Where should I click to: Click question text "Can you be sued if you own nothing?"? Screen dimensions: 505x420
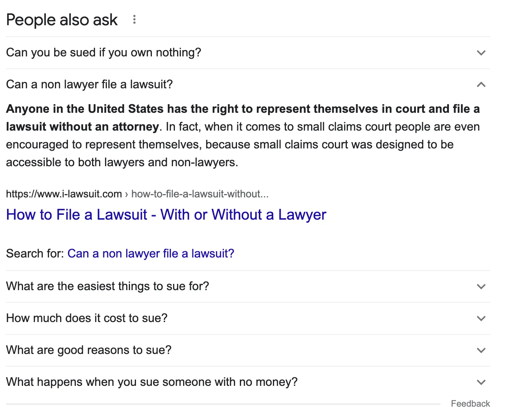point(104,53)
